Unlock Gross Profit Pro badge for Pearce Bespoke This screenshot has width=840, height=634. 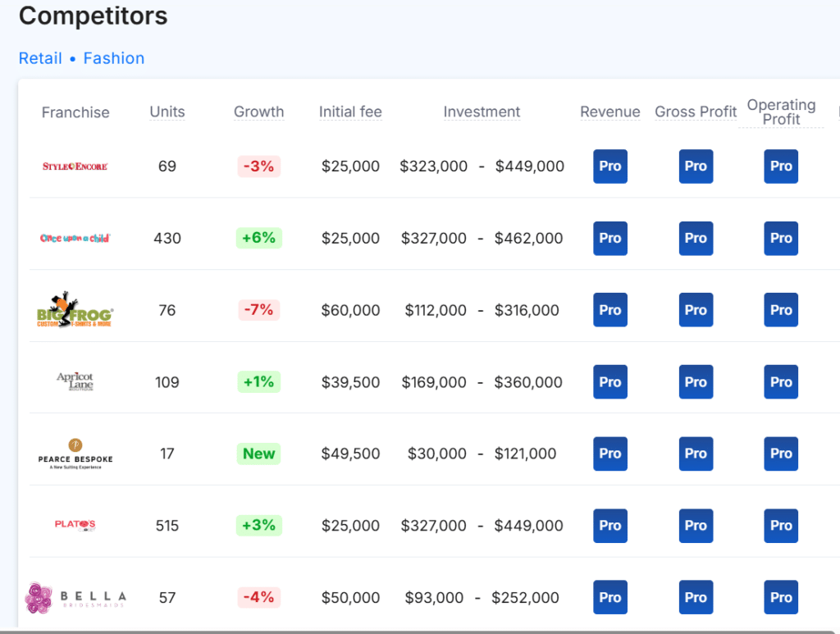pos(696,454)
